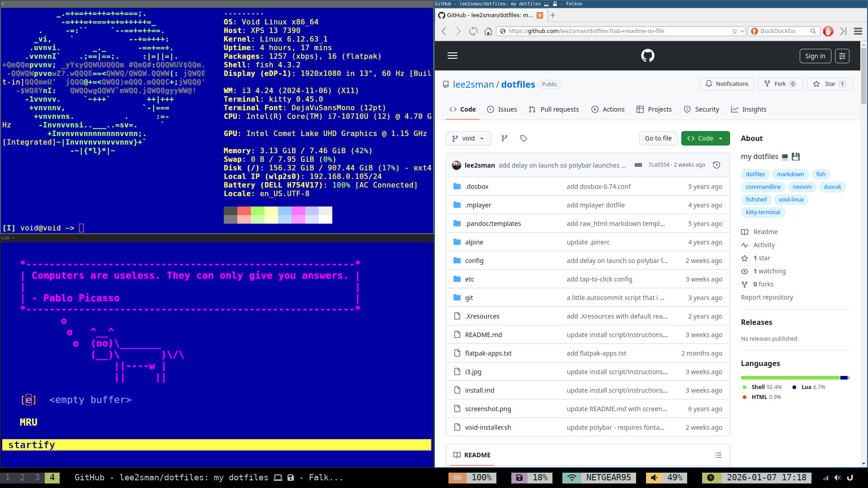
Task: Open the void branch dropdown
Action: pyautogui.click(x=468, y=138)
